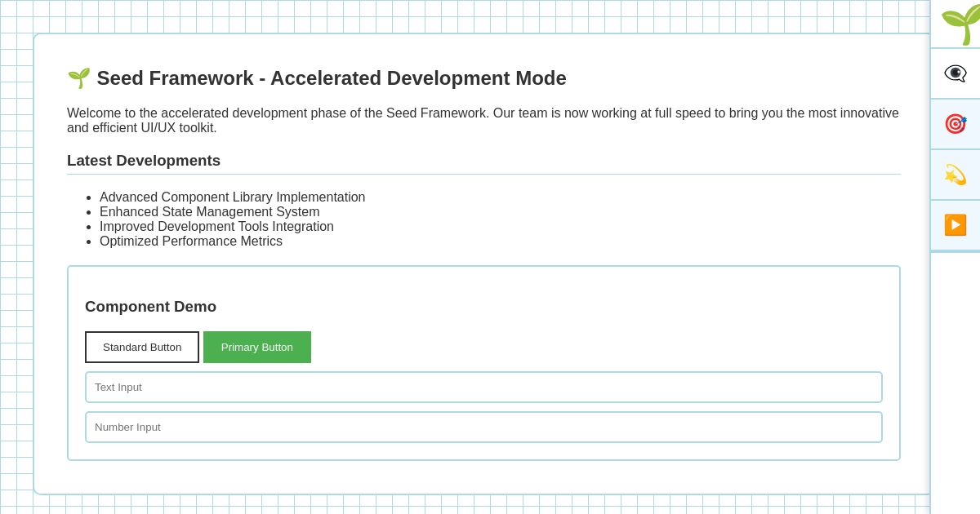980x514 pixels.
Task: Select the Enhanced State Management System list item
Action: pyautogui.click(x=210, y=212)
